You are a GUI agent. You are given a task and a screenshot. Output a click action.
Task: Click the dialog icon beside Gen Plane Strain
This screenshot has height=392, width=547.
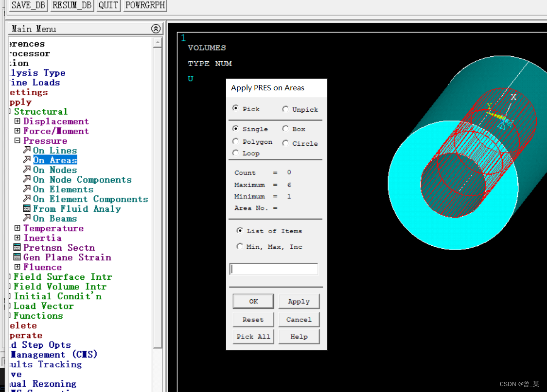(x=18, y=257)
